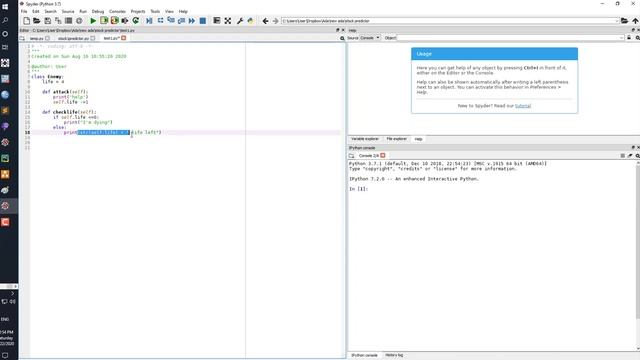Save all files icon
This screenshot has height=360, width=640.
click(58, 21)
